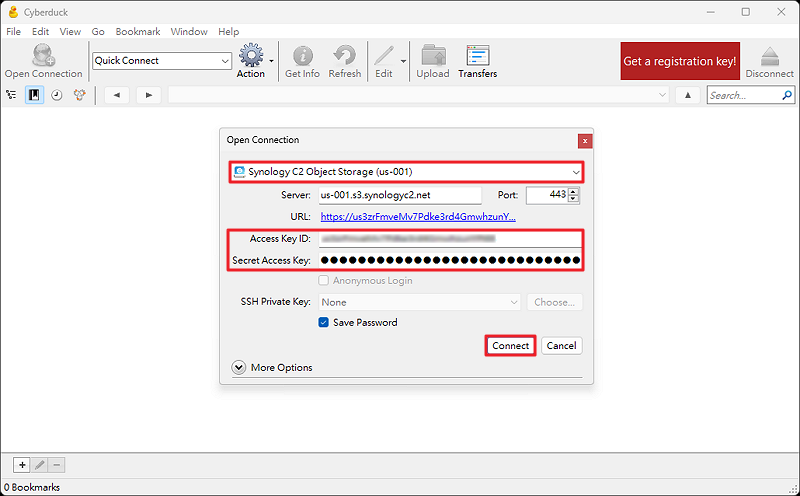
Task: Open the Window menu
Action: tap(189, 32)
